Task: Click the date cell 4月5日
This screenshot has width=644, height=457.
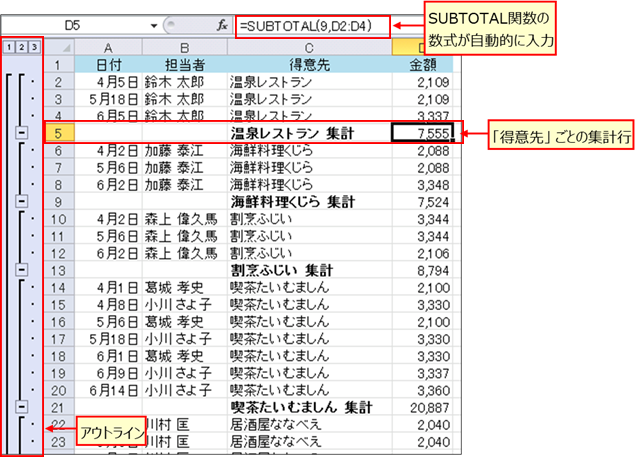Action: 108,82
